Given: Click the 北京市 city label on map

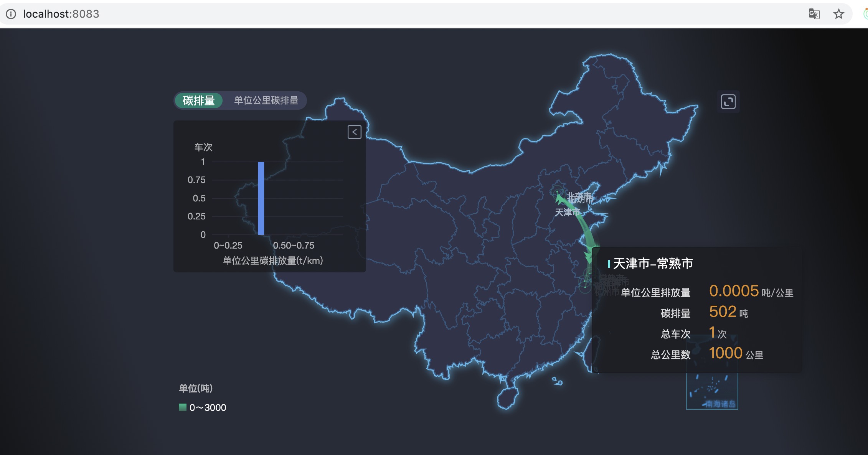Looking at the screenshot, I should click(x=579, y=196).
